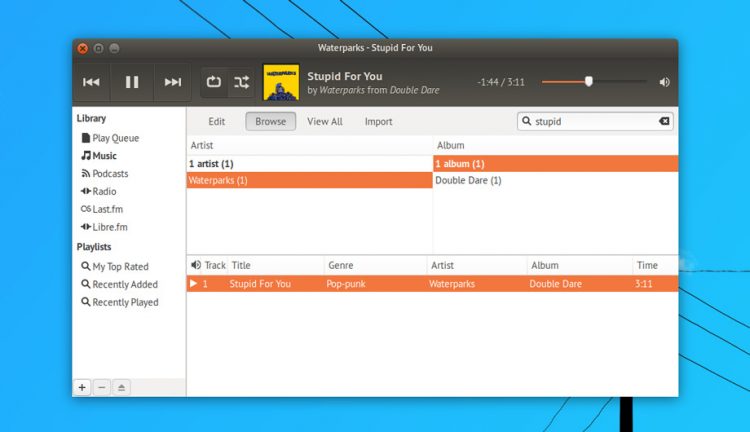Click the magnifier icon in the search box
This screenshot has width=750, height=432.
coord(526,121)
